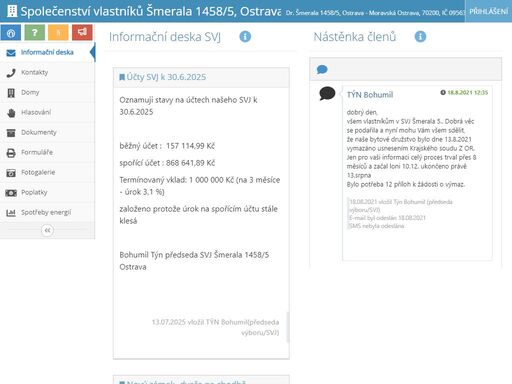The image size is (512, 384).
Task: Click the phone icon next to Kontakty
Action: pyautogui.click(x=11, y=73)
